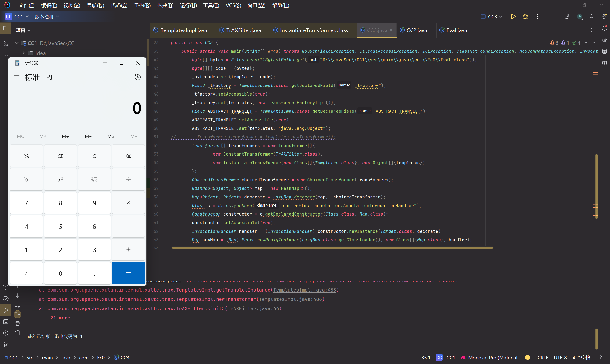Image resolution: width=610 pixels, height=364 pixels.
Task: Toggle calculator keep-on-top mode
Action: pyautogui.click(x=49, y=77)
